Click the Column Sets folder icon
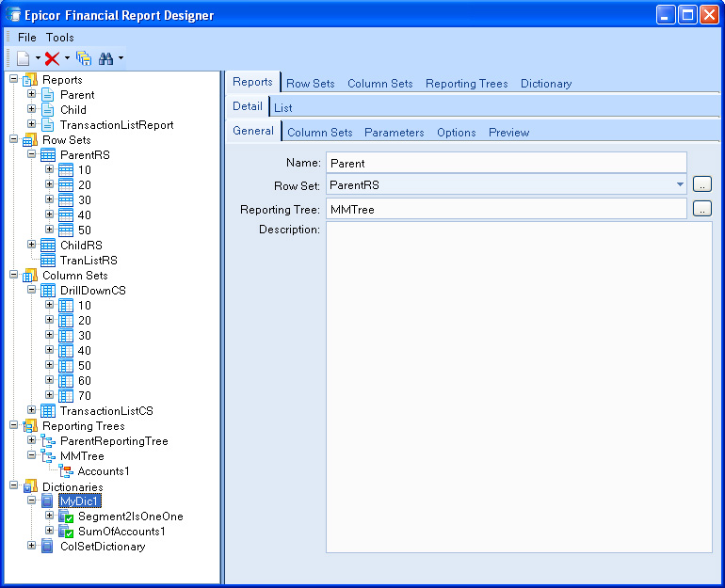The width and height of the screenshot is (725, 588). pos(30,276)
